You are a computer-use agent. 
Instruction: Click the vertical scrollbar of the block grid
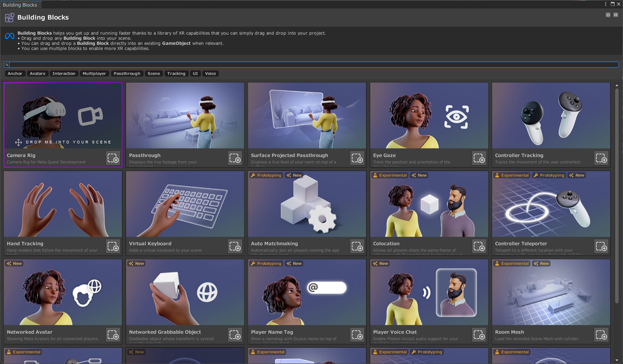pyautogui.click(x=617, y=196)
